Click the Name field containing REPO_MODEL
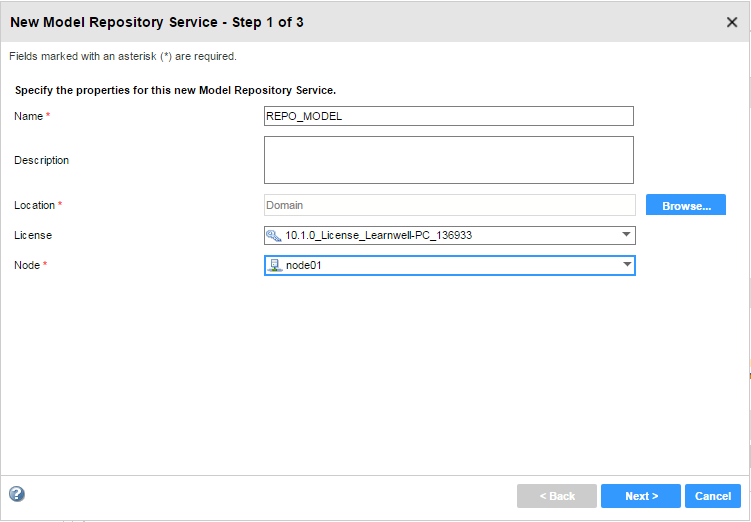This screenshot has width=751, height=522. click(448, 116)
